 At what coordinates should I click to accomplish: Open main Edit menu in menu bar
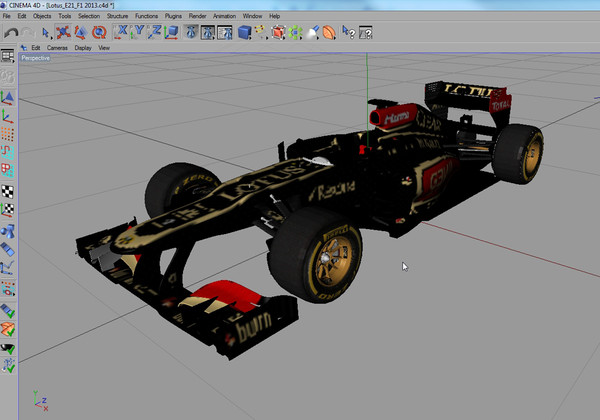click(x=22, y=16)
